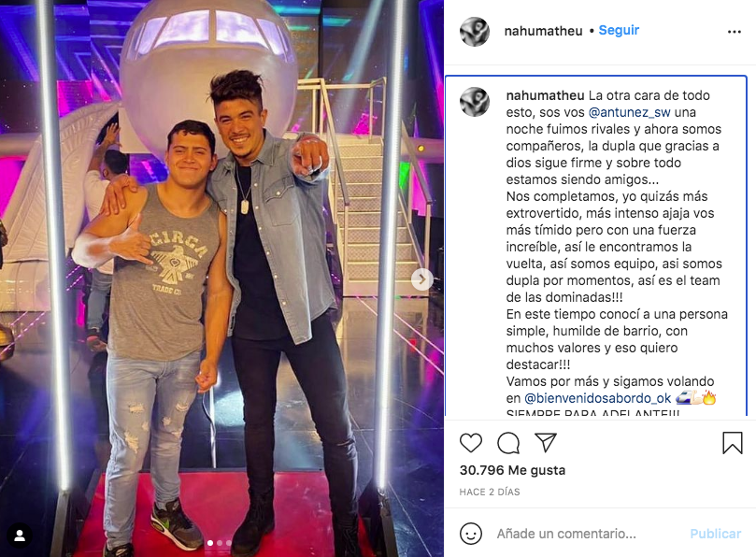Like the post with heart icon
This screenshot has width=756, height=557.
point(471,443)
